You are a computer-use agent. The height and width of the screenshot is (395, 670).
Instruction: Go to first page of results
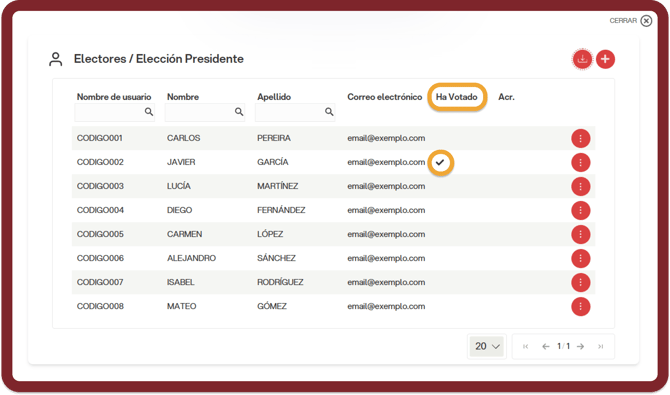(526, 346)
